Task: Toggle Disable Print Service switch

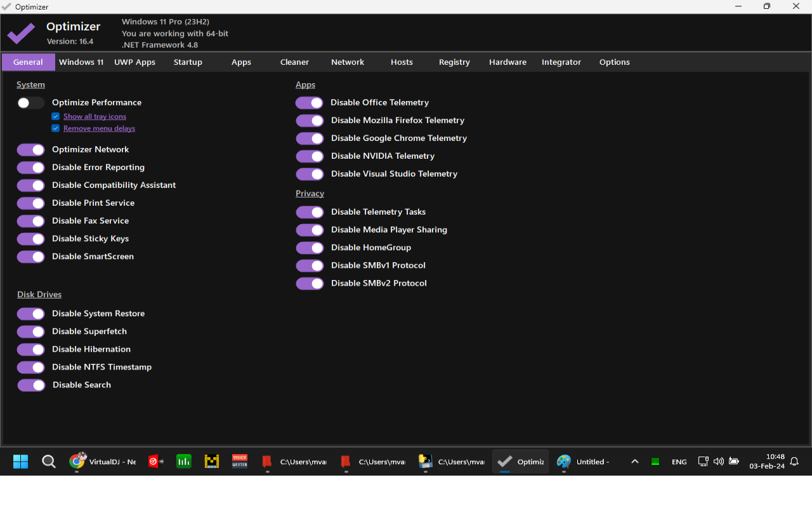Action: tap(30, 203)
